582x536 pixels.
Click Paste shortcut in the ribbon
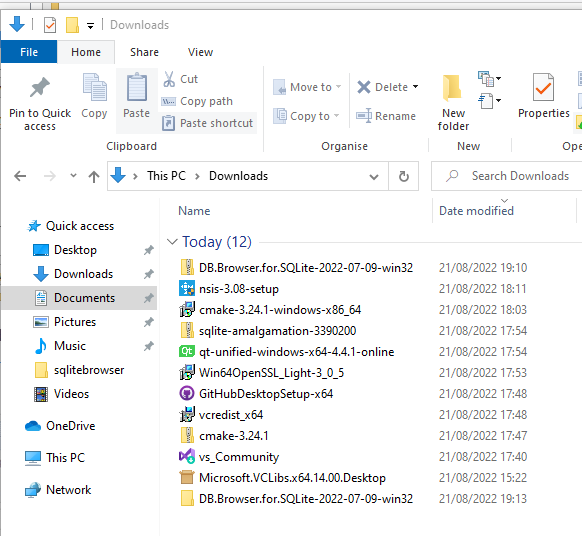coord(207,123)
